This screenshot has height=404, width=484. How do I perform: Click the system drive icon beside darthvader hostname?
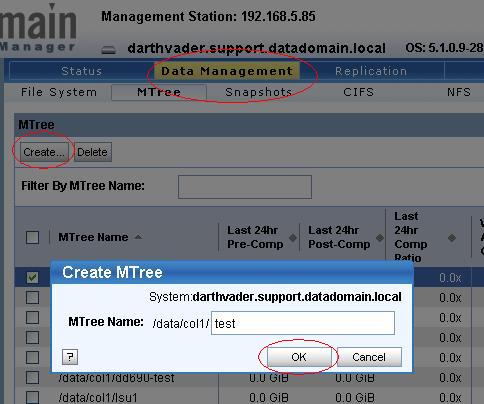(109, 50)
